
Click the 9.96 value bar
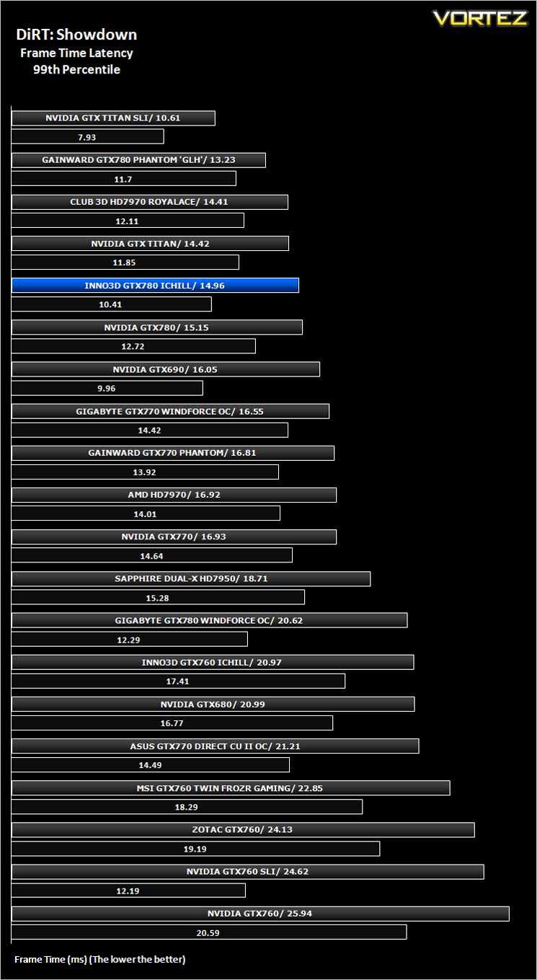[x=107, y=388]
